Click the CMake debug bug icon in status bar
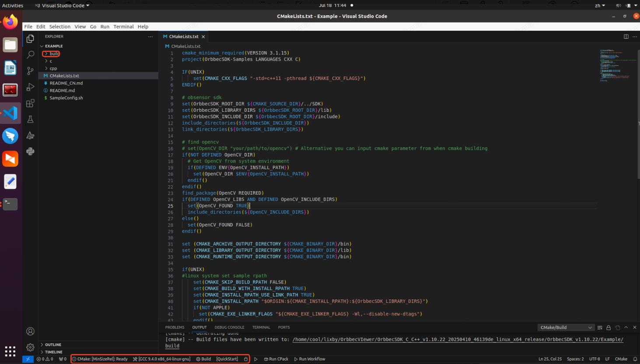 [246, 359]
